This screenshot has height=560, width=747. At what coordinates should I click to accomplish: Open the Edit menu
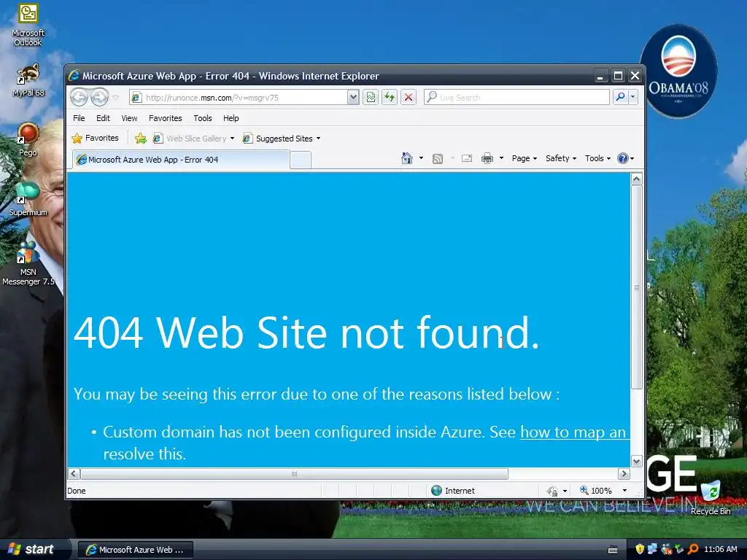(x=103, y=118)
